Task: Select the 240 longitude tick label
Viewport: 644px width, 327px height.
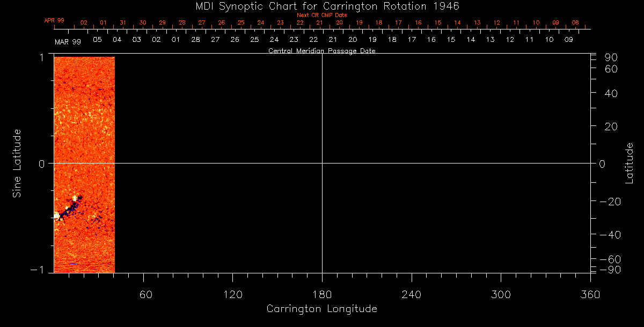Action: click(x=411, y=294)
